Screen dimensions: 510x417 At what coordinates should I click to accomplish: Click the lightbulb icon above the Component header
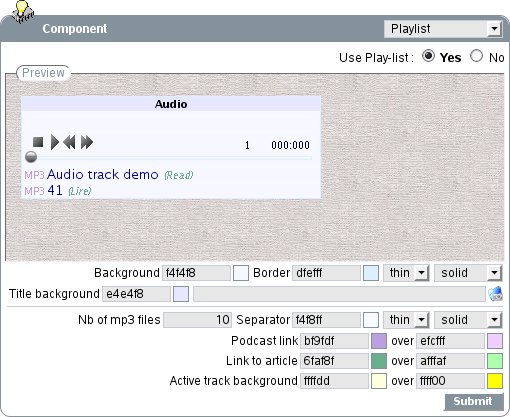(22, 11)
